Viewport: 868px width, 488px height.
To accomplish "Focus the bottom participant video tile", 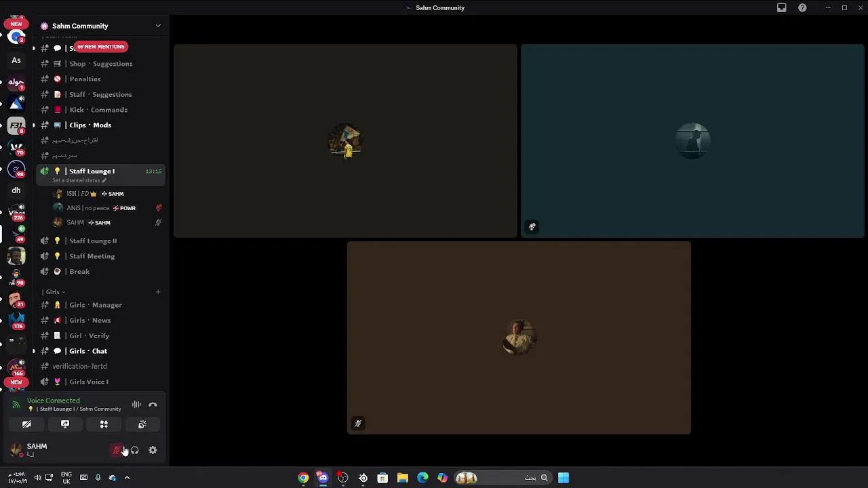I will point(519,338).
